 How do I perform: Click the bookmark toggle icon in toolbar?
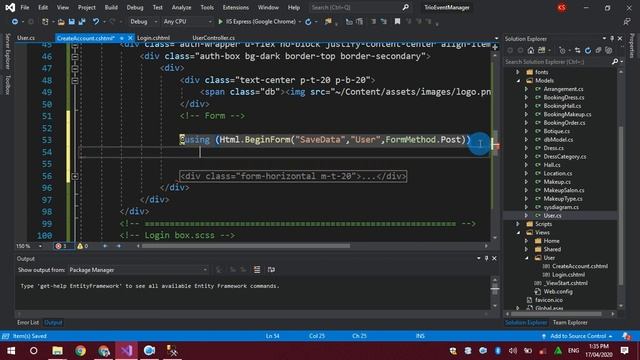(397, 22)
